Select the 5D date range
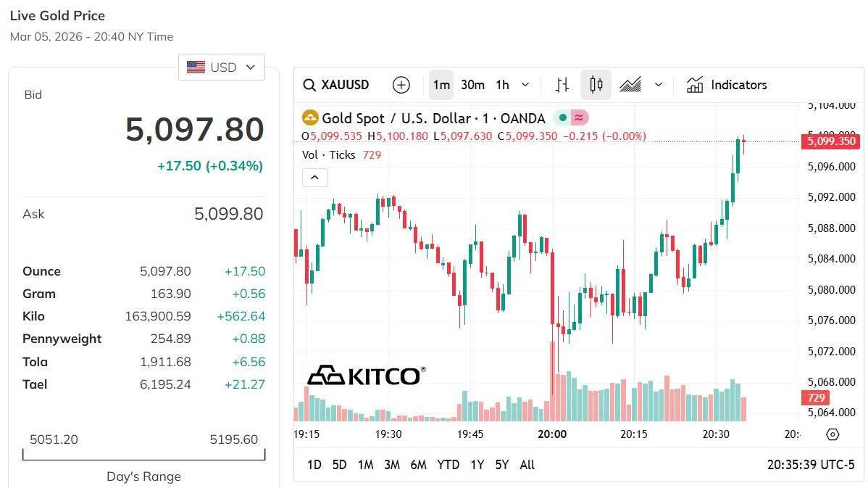Viewport: 868px width, 488px height. (x=339, y=465)
